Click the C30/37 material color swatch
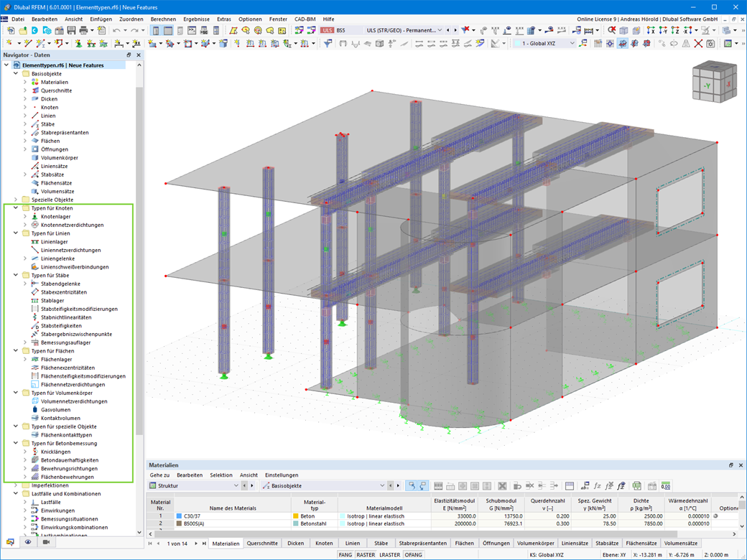 point(179,516)
